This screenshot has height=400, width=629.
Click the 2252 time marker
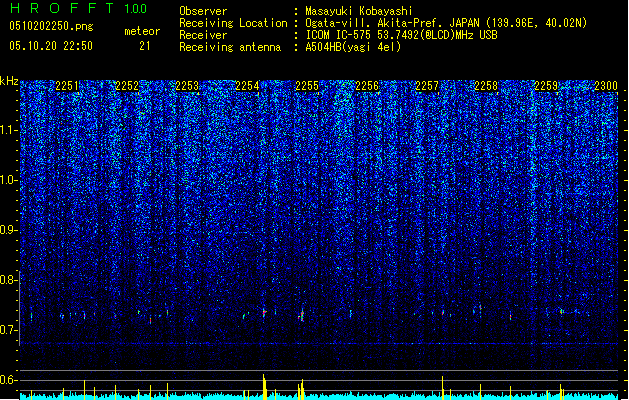point(127,86)
